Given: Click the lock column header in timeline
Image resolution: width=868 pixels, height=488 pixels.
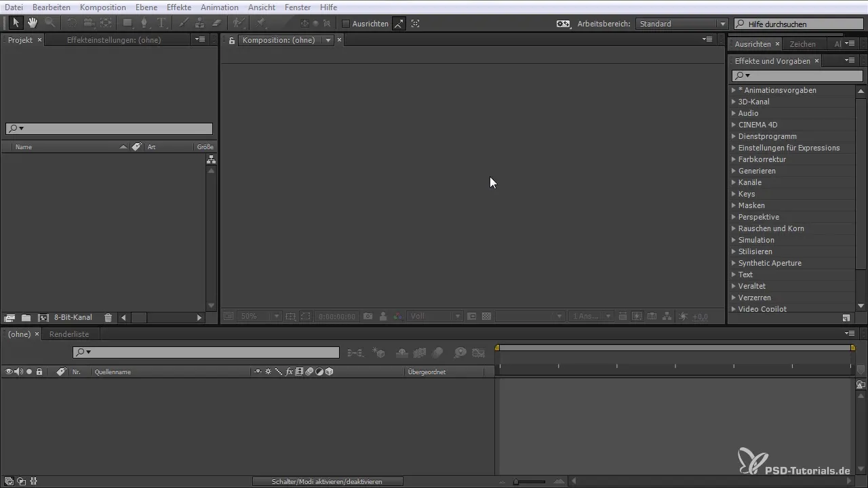Looking at the screenshot, I should click(x=39, y=371).
